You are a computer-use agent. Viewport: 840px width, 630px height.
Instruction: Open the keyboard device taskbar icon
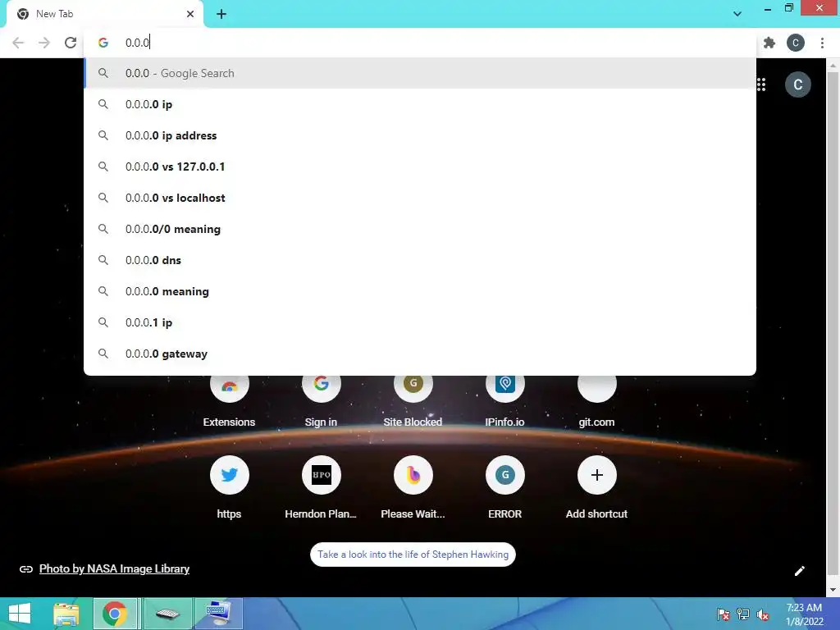pyautogui.click(x=167, y=614)
